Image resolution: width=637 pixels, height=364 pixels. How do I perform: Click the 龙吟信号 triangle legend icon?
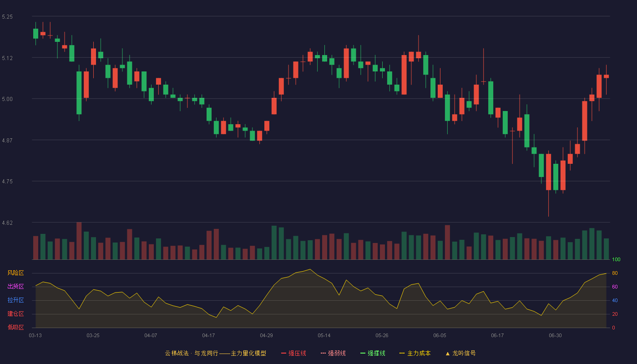click(447, 353)
